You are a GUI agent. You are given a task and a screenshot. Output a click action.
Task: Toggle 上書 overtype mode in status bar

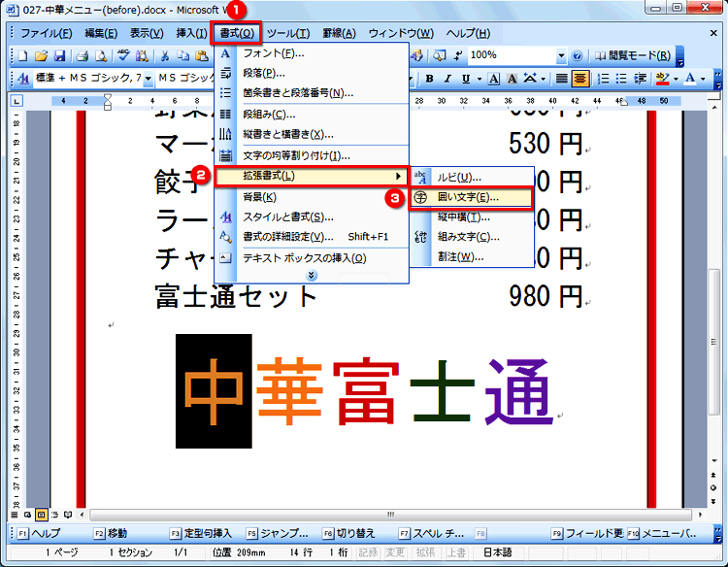click(456, 552)
